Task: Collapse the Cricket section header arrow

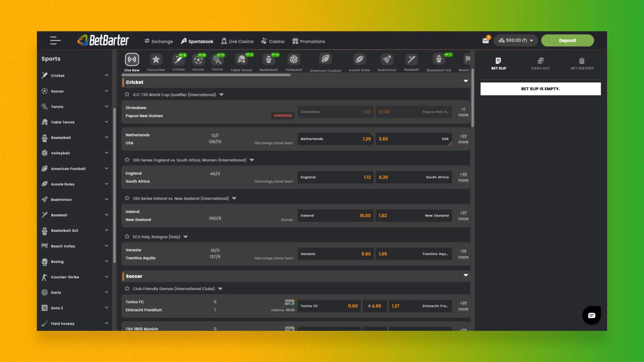Action: (x=466, y=81)
